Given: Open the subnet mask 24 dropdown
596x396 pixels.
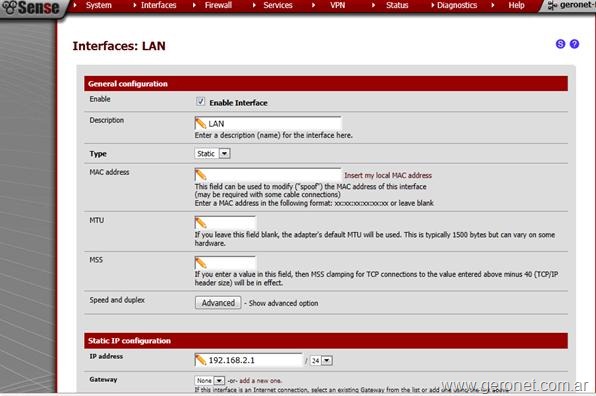Looking at the screenshot, I should click(x=321, y=360).
